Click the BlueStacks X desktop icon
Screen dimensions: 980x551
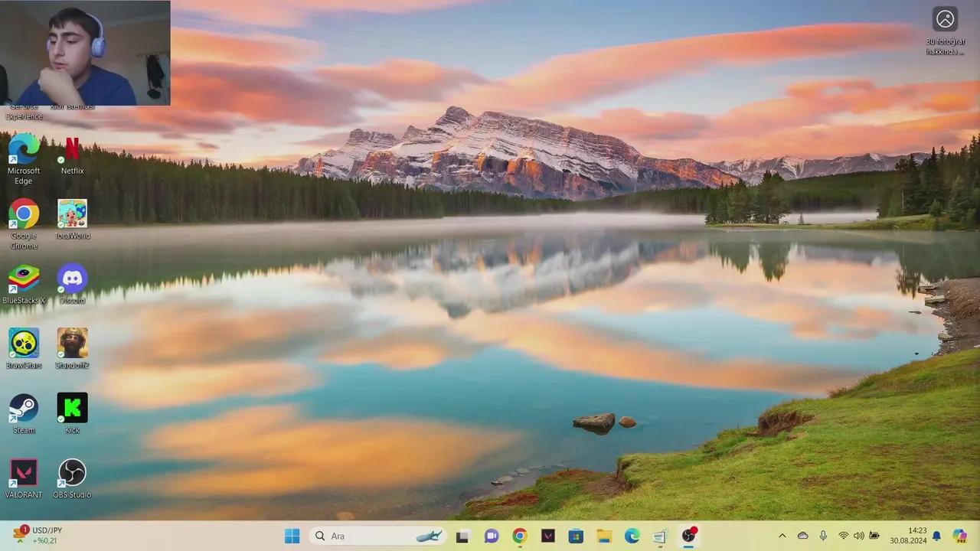click(x=24, y=279)
